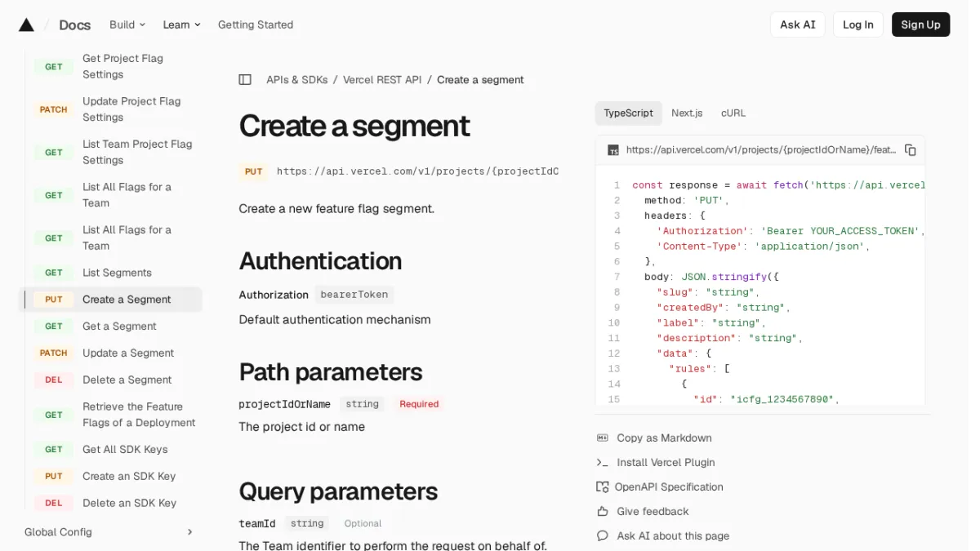Screen dimensions: 980x551
Task: Click the Authentication heading
Action: [x=320, y=261]
